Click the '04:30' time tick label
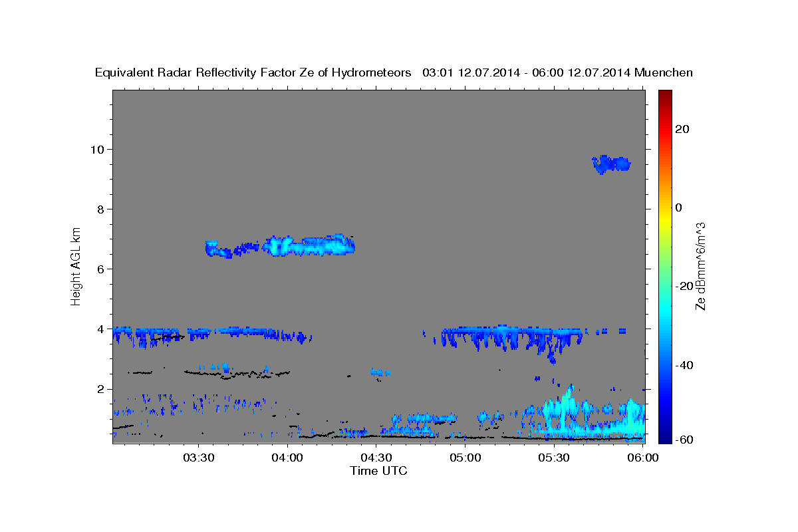Viewport: 798px width, 532px height. tap(376, 458)
